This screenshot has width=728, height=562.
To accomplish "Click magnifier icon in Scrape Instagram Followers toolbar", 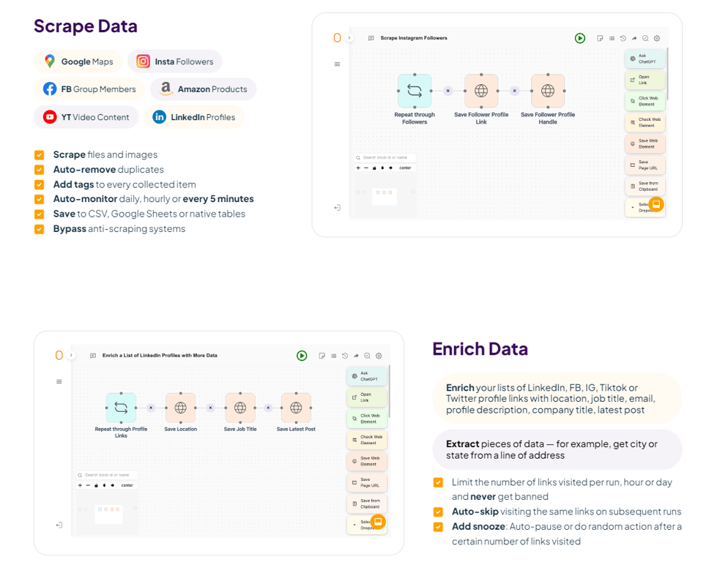I will tap(645, 39).
